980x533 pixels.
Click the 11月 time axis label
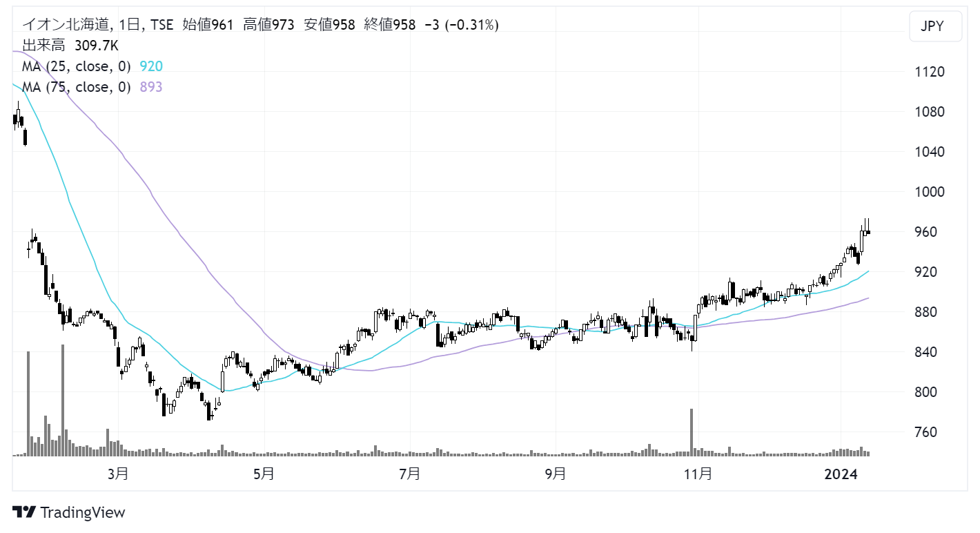coord(698,474)
